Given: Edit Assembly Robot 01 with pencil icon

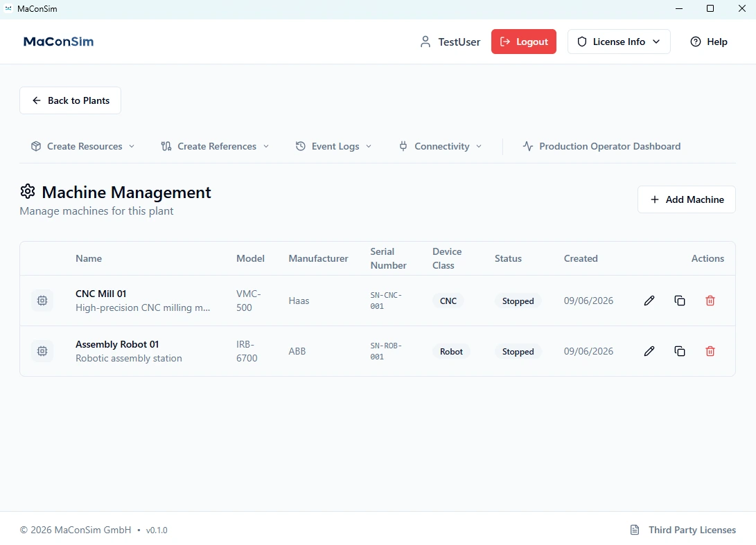Looking at the screenshot, I should tap(649, 351).
